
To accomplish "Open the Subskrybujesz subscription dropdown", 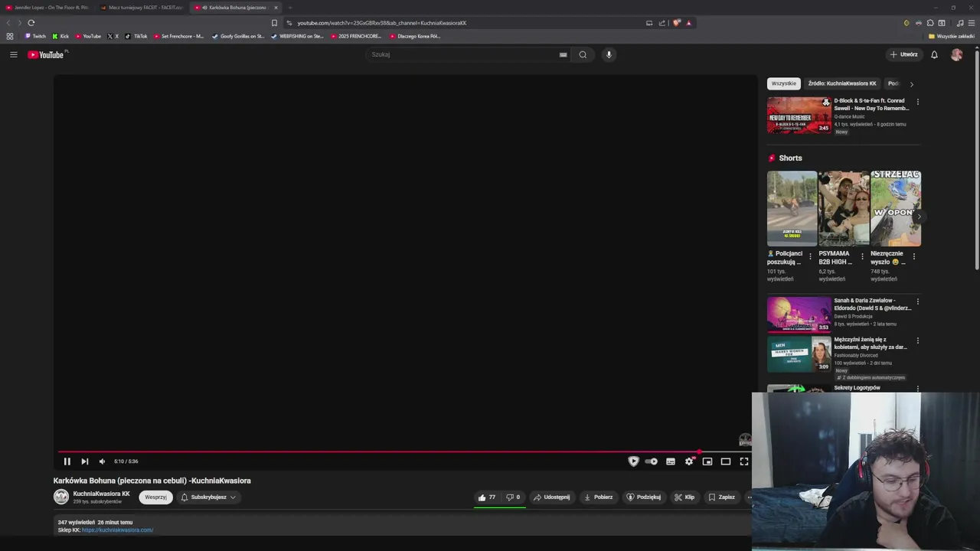I will click(208, 497).
